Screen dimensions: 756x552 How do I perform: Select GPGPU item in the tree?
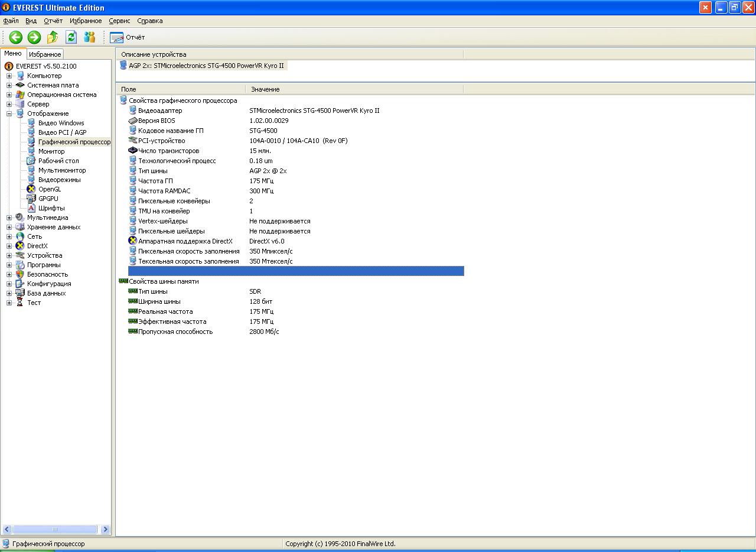[x=48, y=199]
